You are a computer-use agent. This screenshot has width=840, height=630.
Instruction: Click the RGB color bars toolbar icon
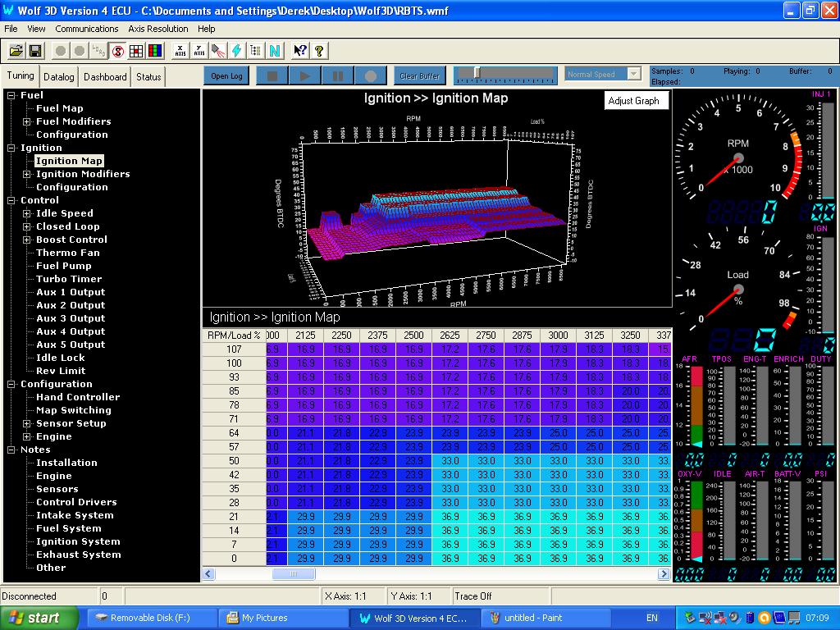[155, 51]
